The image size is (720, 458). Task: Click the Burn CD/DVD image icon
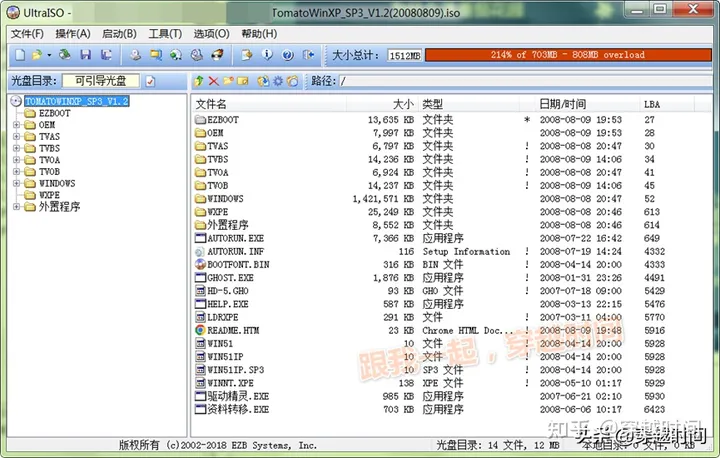217,55
